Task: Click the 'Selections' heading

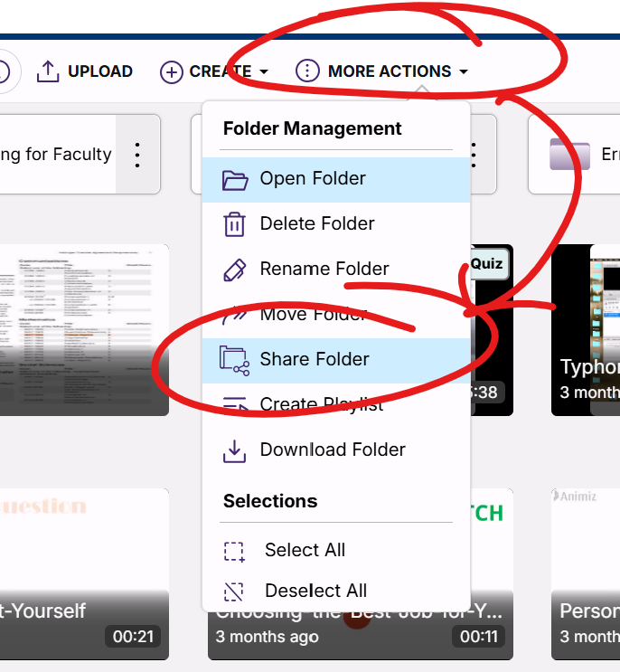Action: (270, 501)
